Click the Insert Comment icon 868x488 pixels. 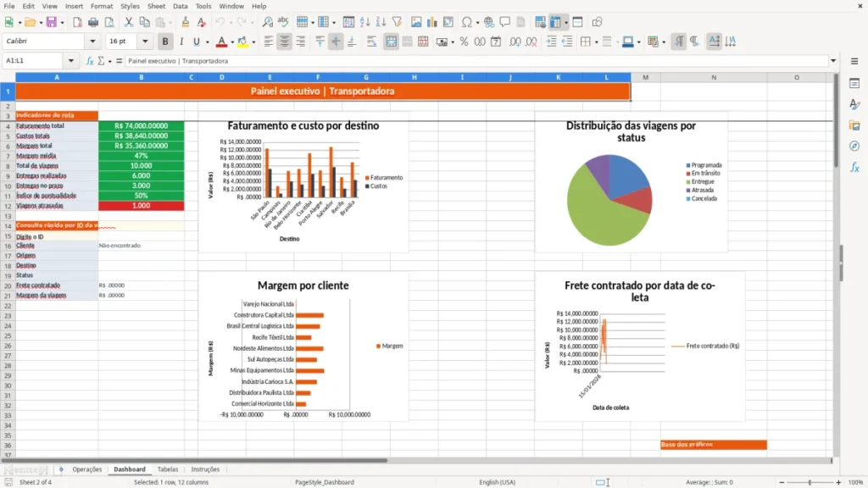click(x=505, y=22)
